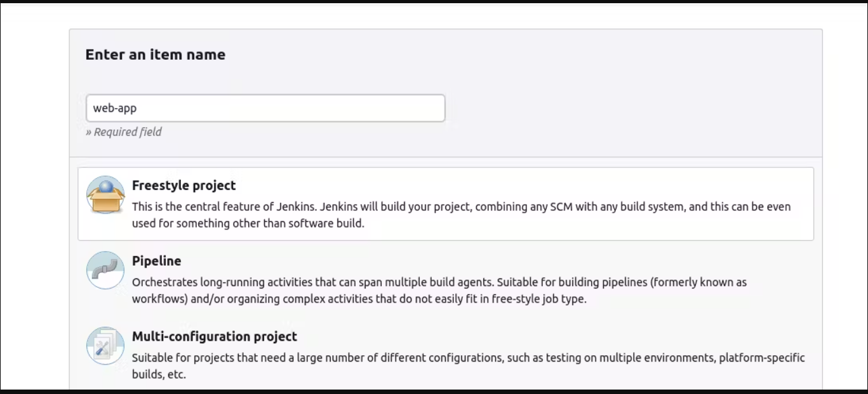The width and height of the screenshot is (868, 394).
Task: Click the '» Required field' hint
Action: click(x=124, y=132)
